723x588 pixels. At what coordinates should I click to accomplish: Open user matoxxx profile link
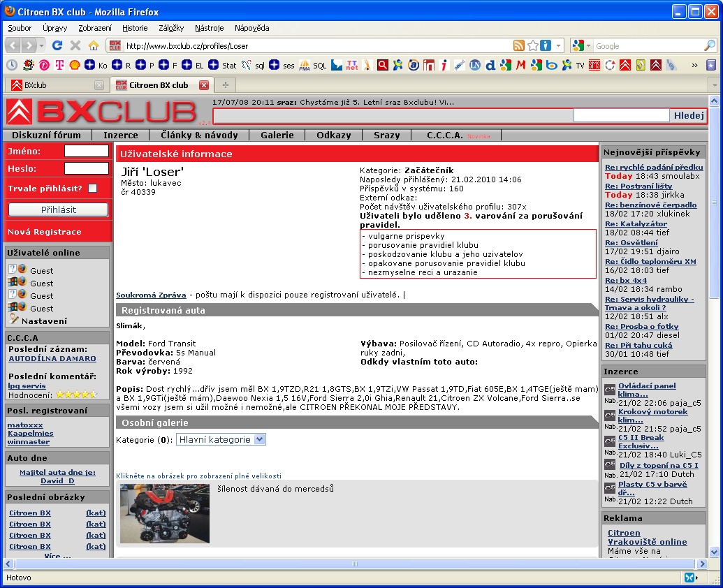pos(25,425)
